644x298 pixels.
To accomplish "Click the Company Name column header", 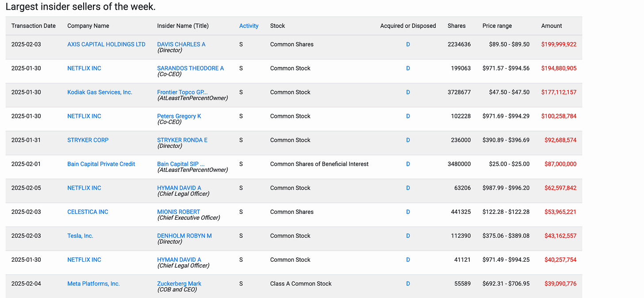I will pos(88,26).
